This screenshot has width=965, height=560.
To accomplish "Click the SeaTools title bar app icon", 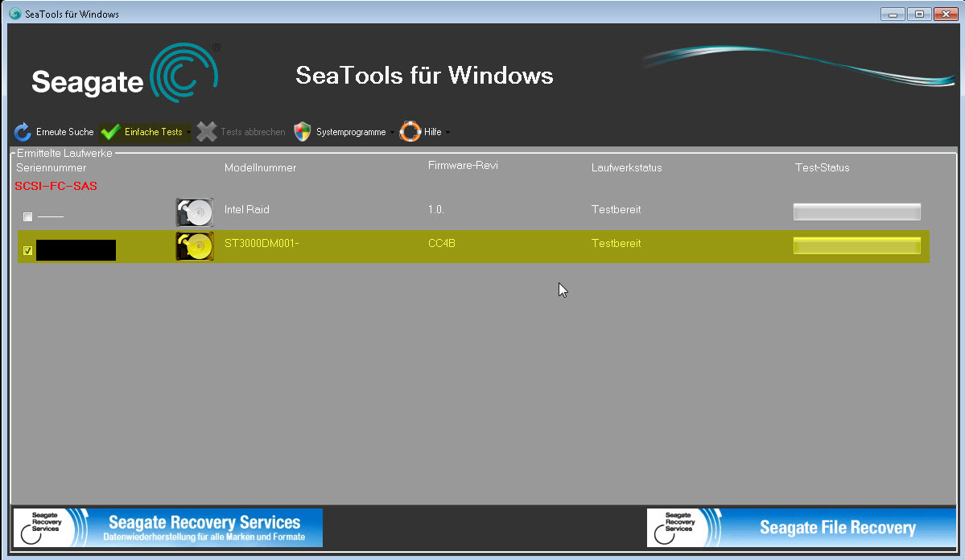I will click(x=14, y=14).
